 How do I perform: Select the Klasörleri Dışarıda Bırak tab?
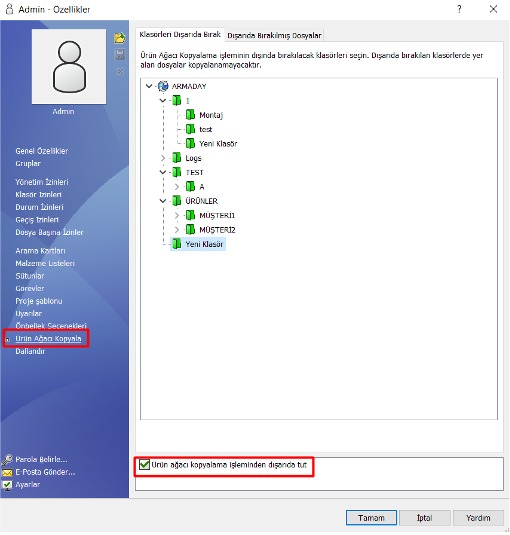click(x=180, y=34)
